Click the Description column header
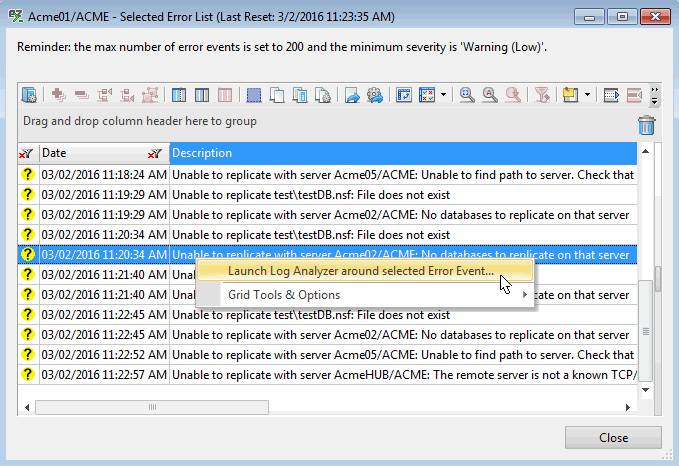 coord(402,153)
